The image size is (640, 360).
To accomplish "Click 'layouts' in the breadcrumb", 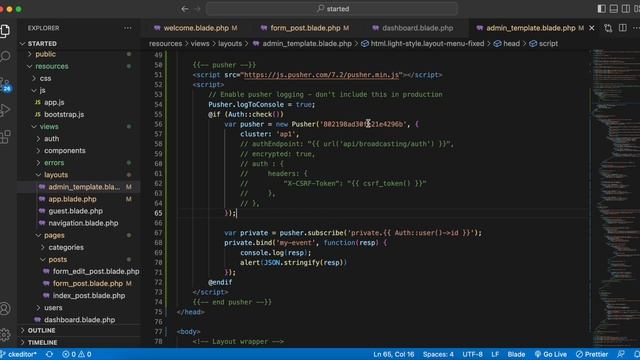I will [x=230, y=43].
